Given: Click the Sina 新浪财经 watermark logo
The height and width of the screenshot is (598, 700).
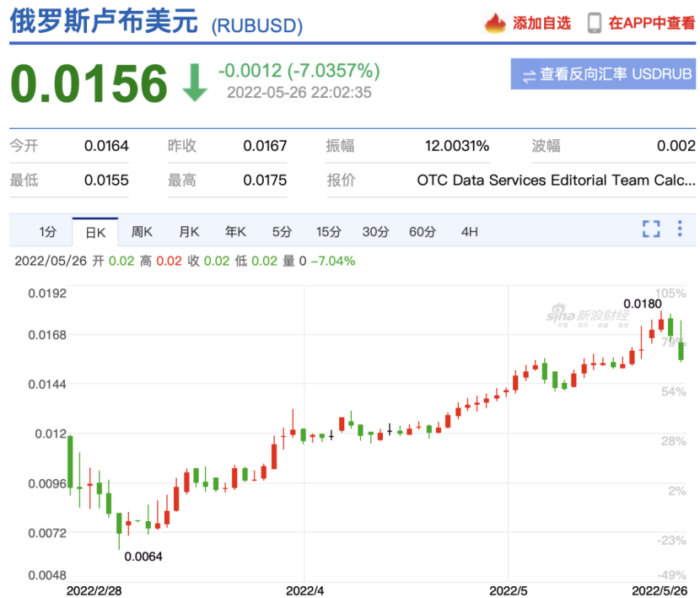Looking at the screenshot, I should (x=587, y=316).
